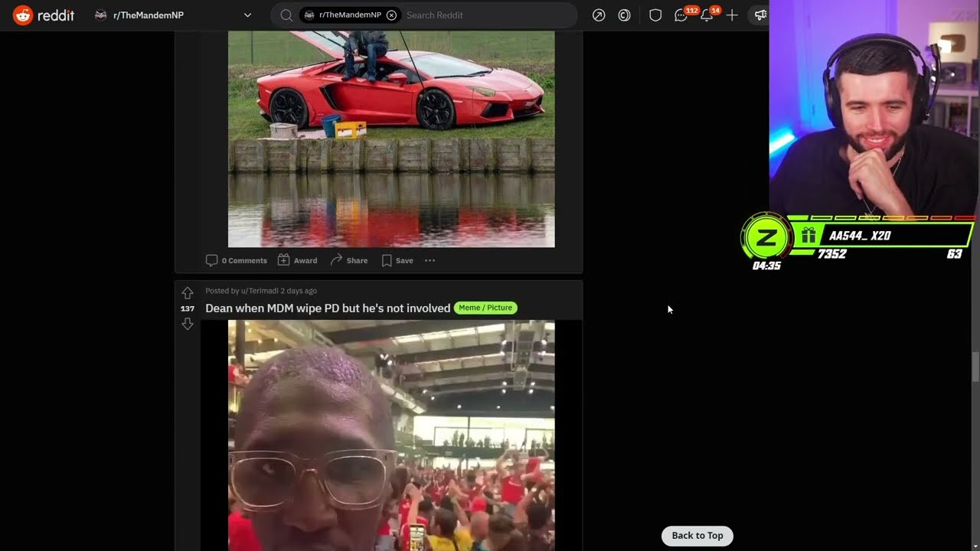Create a new post with plus icon

pos(732,15)
